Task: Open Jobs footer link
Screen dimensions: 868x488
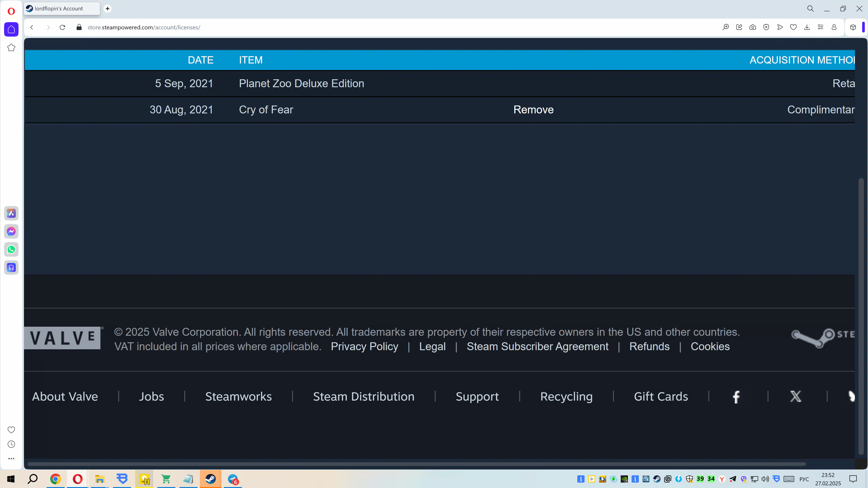Action: pyautogui.click(x=152, y=397)
